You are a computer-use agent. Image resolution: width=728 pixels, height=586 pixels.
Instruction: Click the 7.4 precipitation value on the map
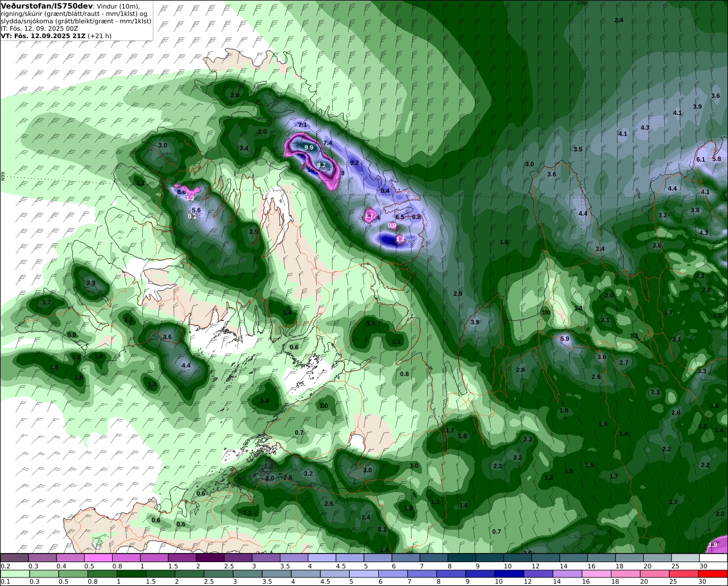(328, 143)
